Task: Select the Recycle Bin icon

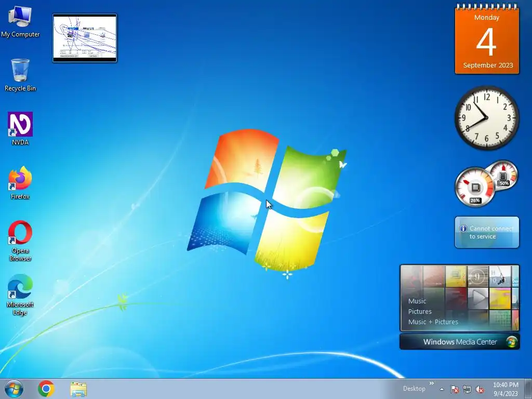Action: [20, 75]
